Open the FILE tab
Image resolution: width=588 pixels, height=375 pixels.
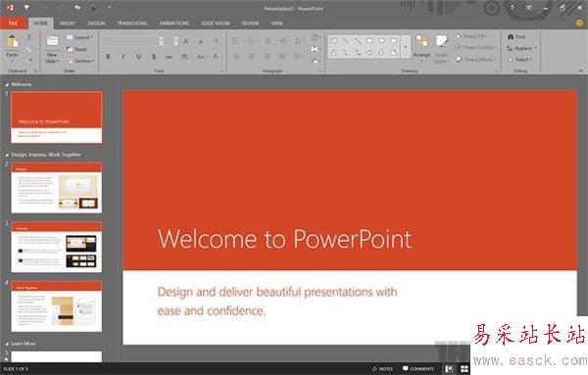[x=13, y=23]
